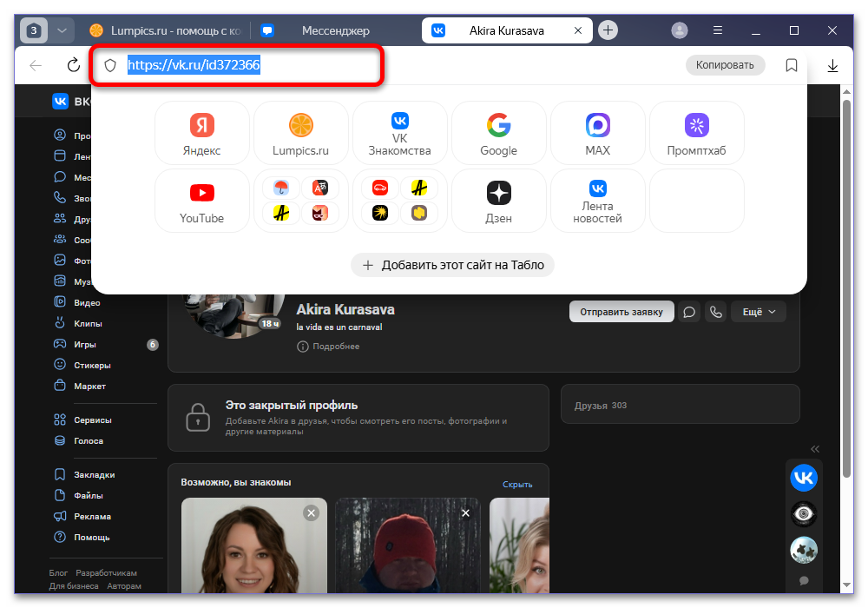Image resolution: width=868 pixels, height=608 pixels.
Task: Click the empty Tableau tile slot
Action: pos(696,201)
